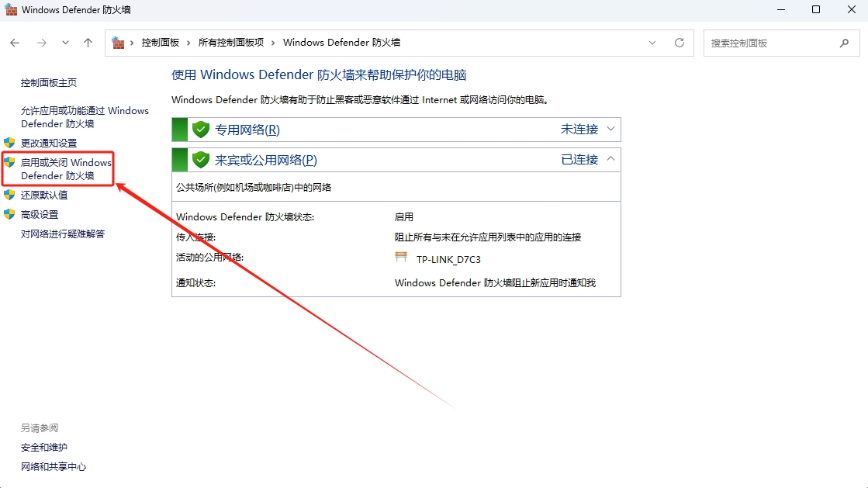
Task: Click shield icon beside 还原默认值
Action: (x=9, y=195)
